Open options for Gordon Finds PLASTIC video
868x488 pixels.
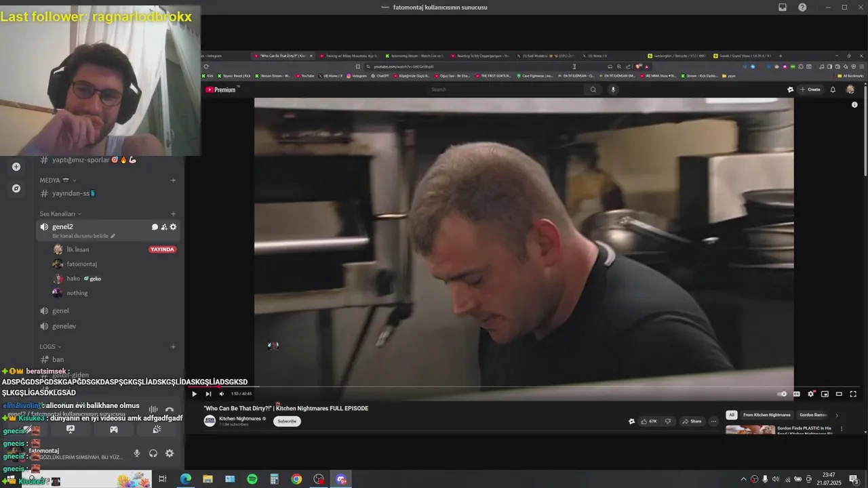pos(842,428)
